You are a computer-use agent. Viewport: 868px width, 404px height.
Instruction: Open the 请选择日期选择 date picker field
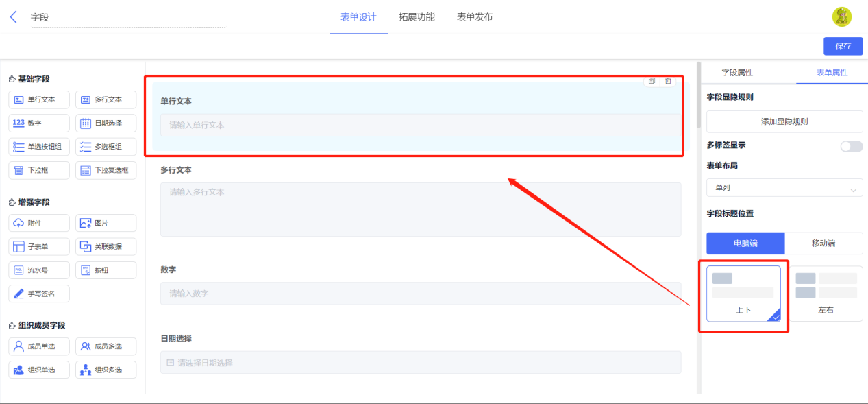point(421,362)
